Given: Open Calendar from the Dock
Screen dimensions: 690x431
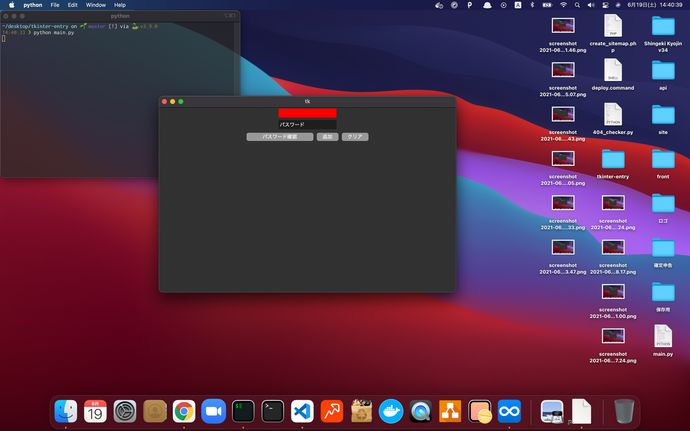Looking at the screenshot, I should [x=95, y=411].
